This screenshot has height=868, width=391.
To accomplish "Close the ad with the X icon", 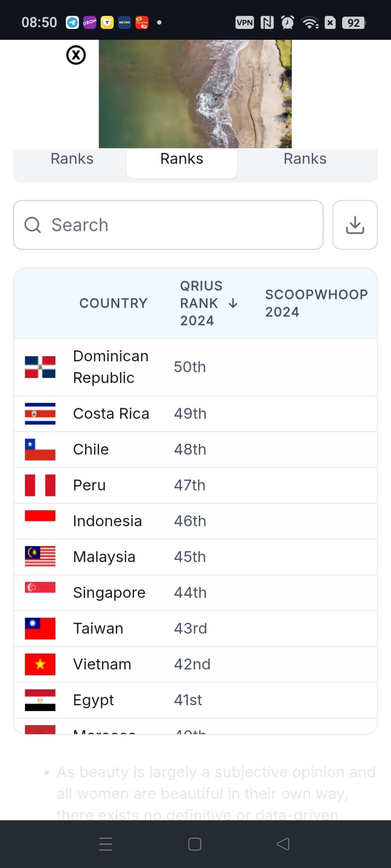I will (76, 55).
